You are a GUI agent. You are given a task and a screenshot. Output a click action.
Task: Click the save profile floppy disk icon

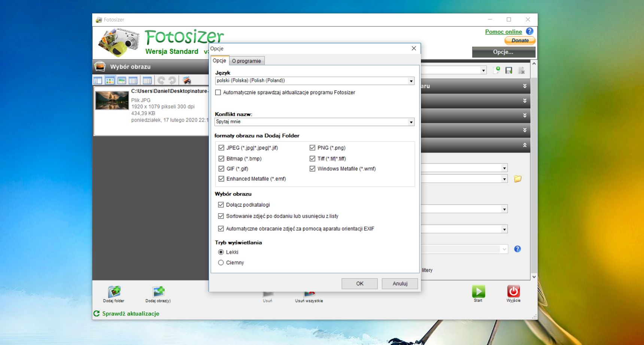tap(509, 70)
